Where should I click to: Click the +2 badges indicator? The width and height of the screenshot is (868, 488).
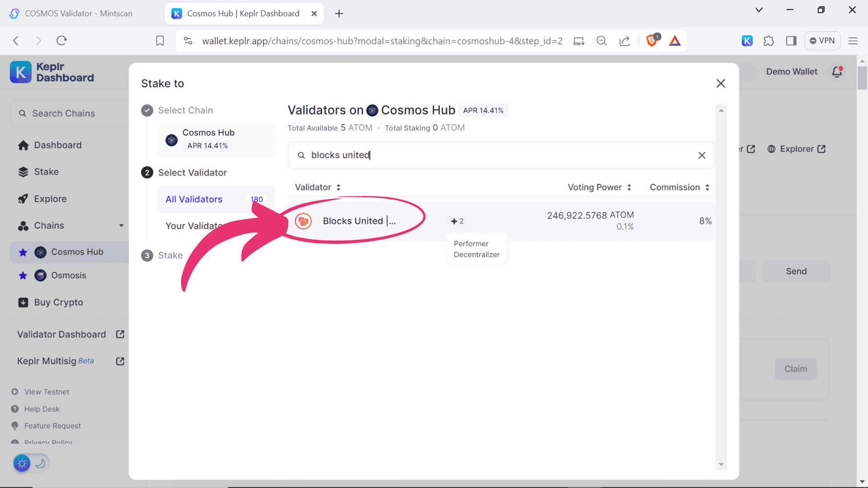[x=457, y=221]
